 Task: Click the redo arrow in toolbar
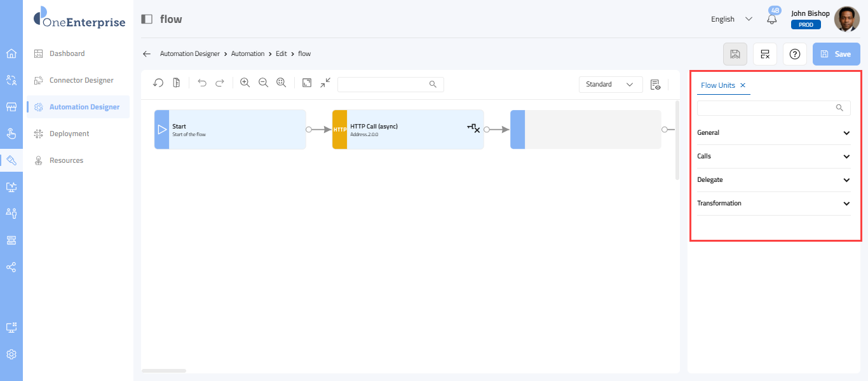(x=220, y=83)
